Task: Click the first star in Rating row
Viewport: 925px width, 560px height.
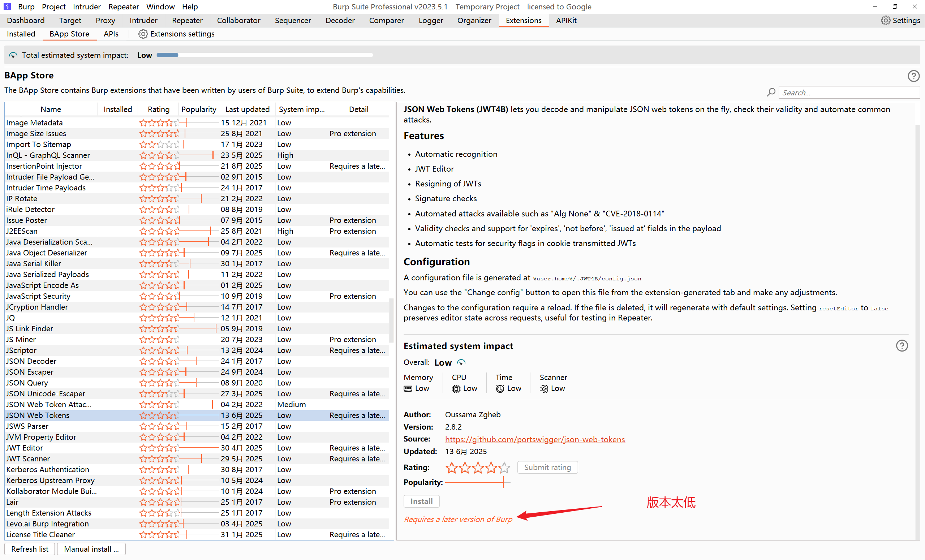Action: 452,467
